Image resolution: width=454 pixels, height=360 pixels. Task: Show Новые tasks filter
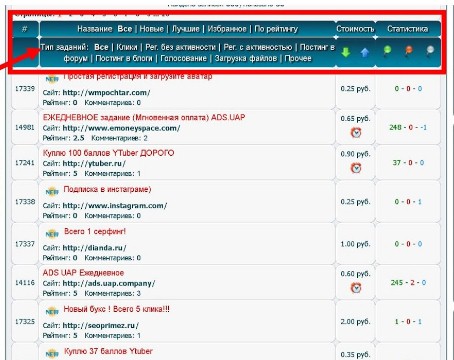[x=151, y=29]
